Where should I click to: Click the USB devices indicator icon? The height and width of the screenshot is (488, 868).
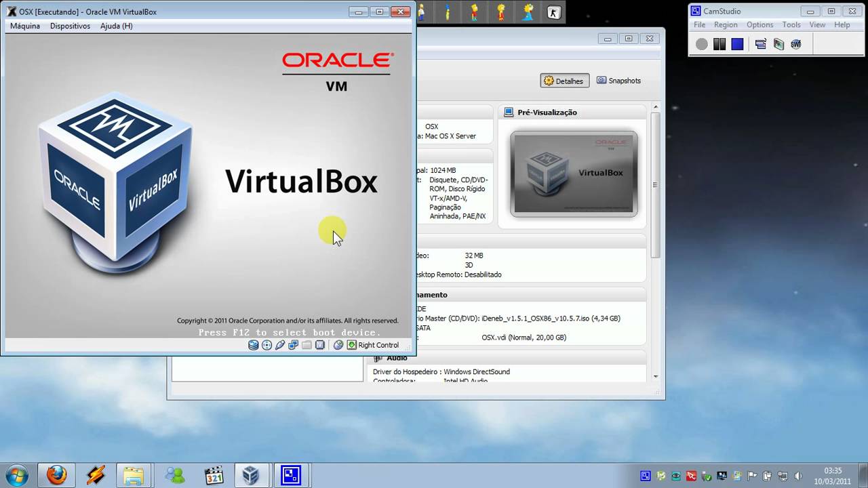click(x=280, y=345)
